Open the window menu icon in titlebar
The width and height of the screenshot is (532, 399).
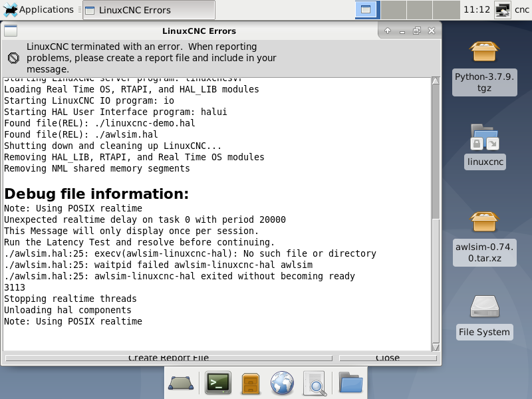(11, 31)
